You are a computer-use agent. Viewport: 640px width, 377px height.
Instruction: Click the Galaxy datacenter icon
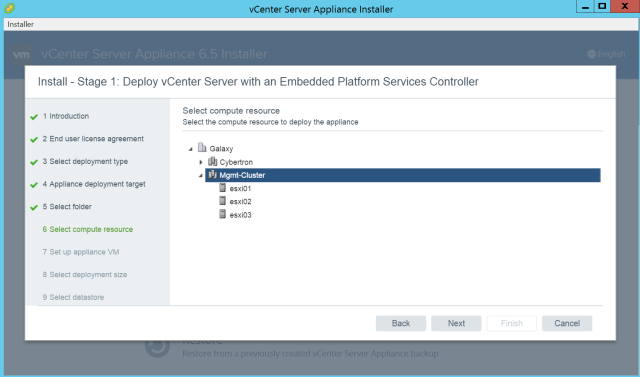(202, 147)
